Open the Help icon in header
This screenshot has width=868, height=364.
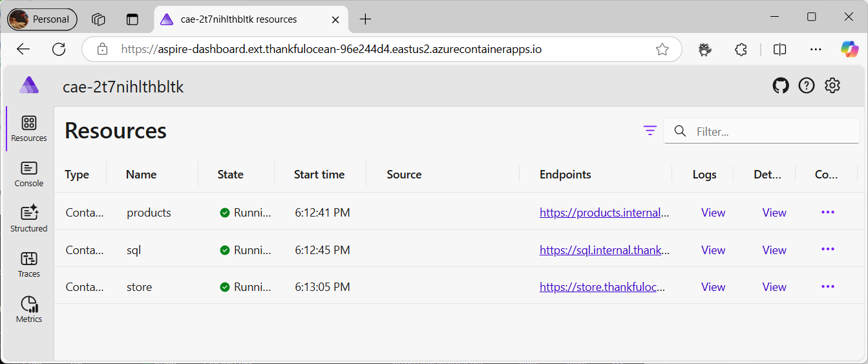807,85
